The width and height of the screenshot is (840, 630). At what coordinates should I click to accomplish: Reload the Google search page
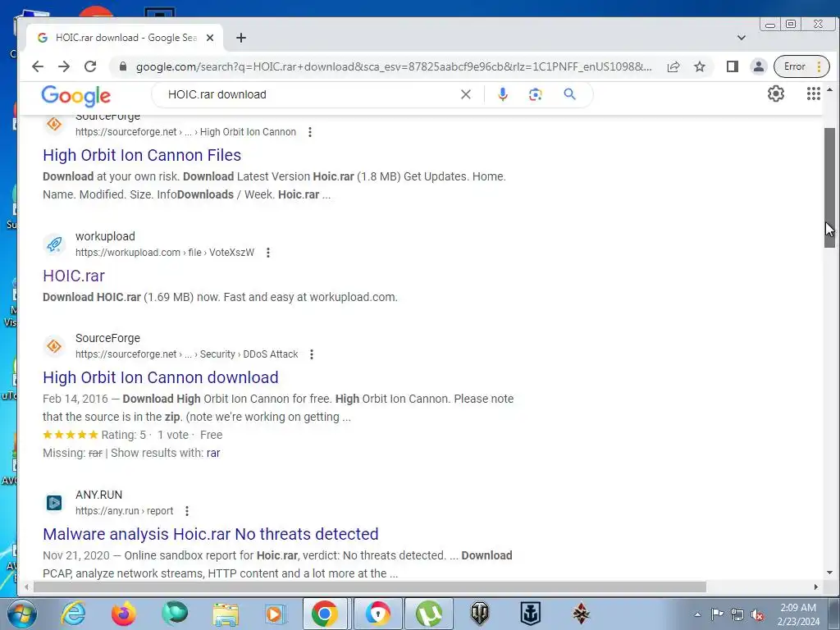[x=90, y=66]
